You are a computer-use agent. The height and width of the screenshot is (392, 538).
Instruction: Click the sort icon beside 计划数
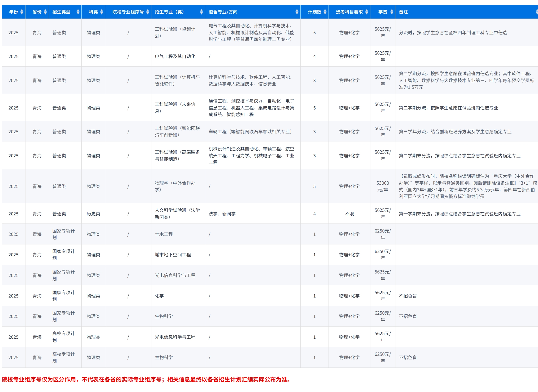pos(325,12)
